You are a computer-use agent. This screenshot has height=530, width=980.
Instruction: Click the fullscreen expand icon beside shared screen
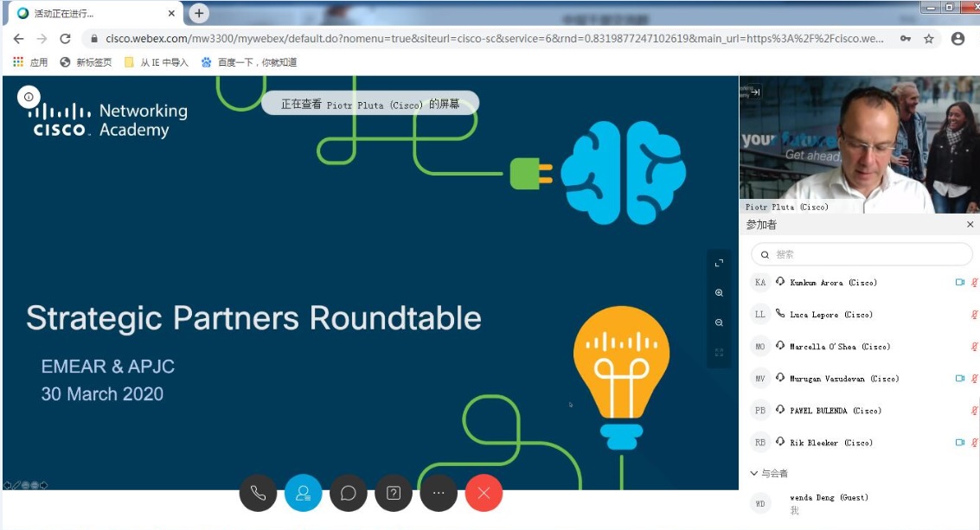click(719, 263)
